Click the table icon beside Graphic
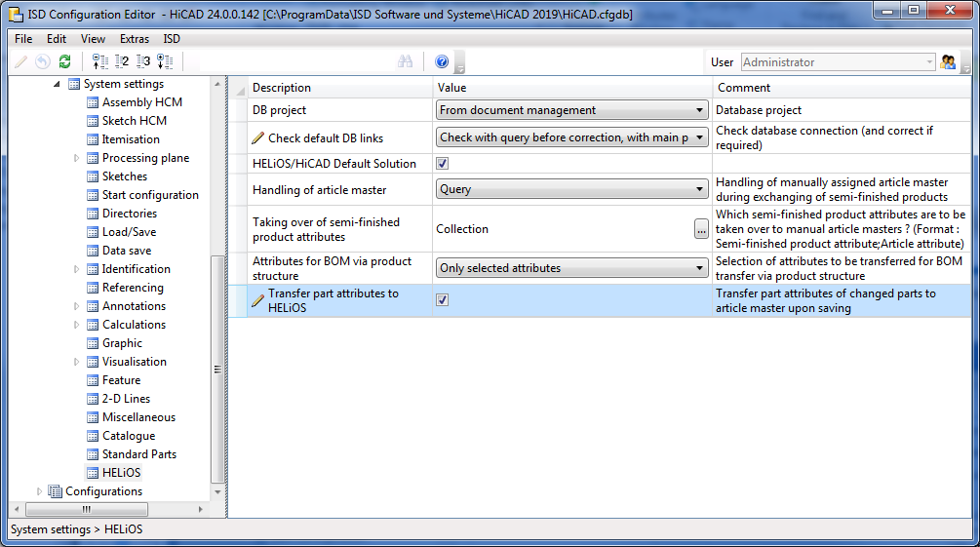This screenshot has width=980, height=547. click(x=93, y=343)
